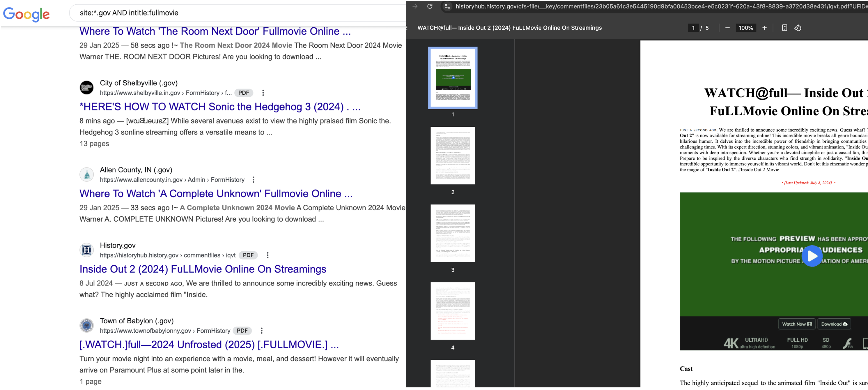Open options menu for History.gov result
868x390 pixels.
pyautogui.click(x=268, y=255)
